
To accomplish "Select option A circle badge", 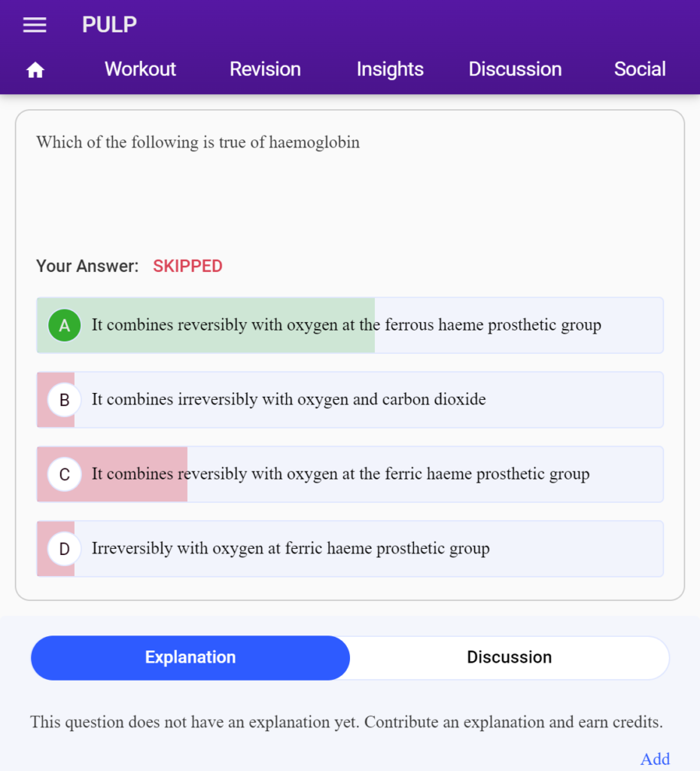I will [x=65, y=325].
